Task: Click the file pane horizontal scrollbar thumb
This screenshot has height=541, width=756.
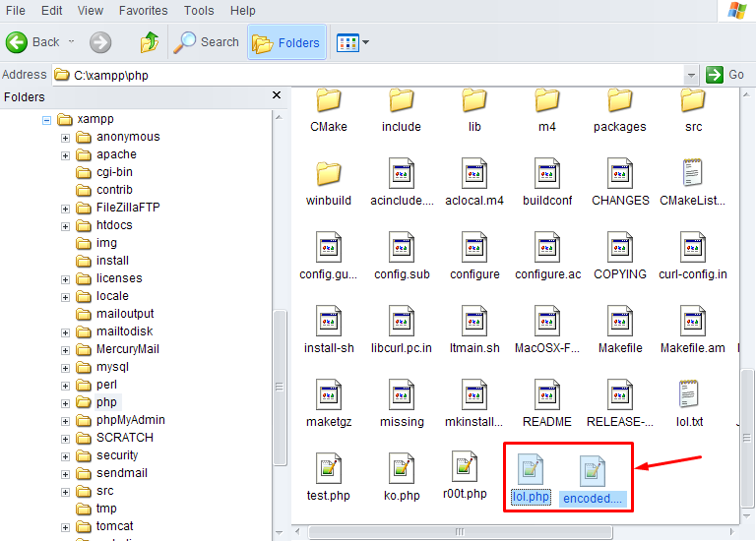Action: point(461,532)
